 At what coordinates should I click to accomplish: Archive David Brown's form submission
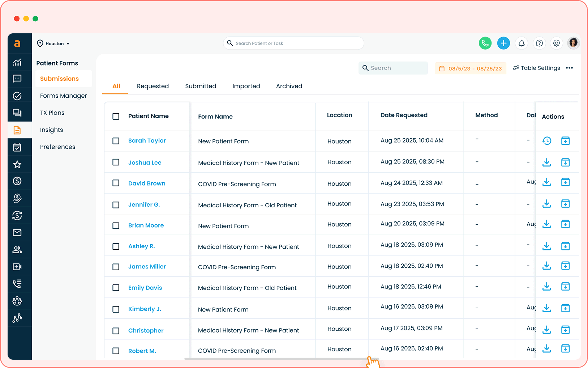(565, 182)
